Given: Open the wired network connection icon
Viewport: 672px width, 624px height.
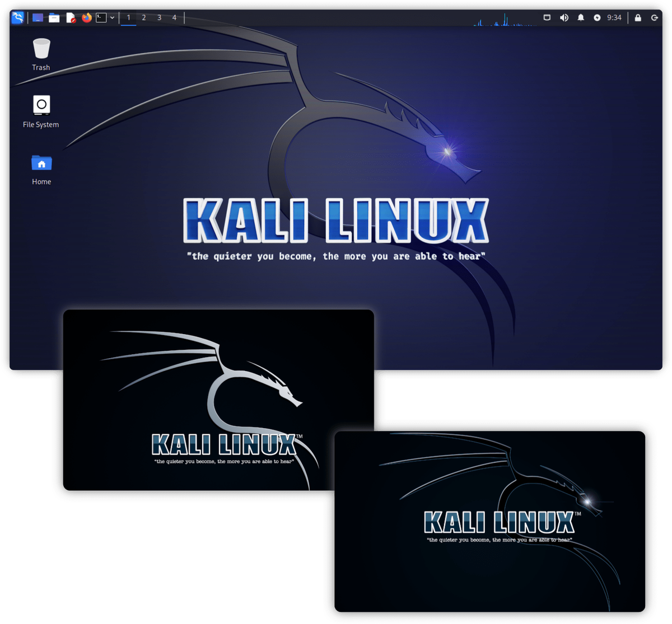Looking at the screenshot, I should tap(547, 17).
